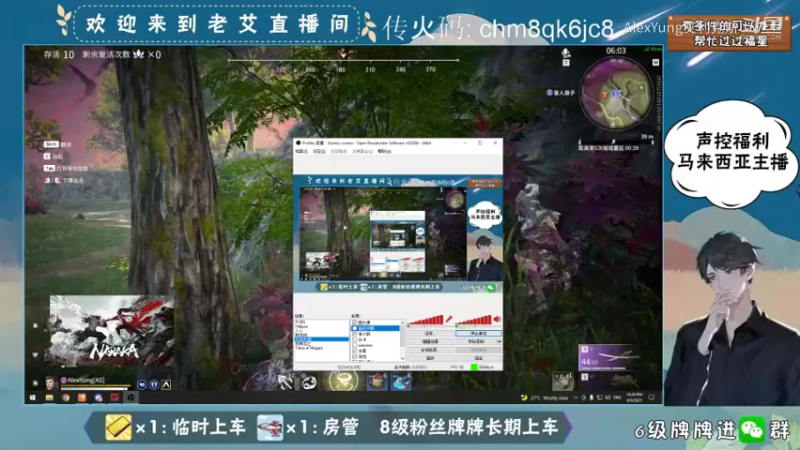The height and width of the screenshot is (450, 800).
Task: Click the yellow triangle status icon near portrait
Action: [166, 385]
